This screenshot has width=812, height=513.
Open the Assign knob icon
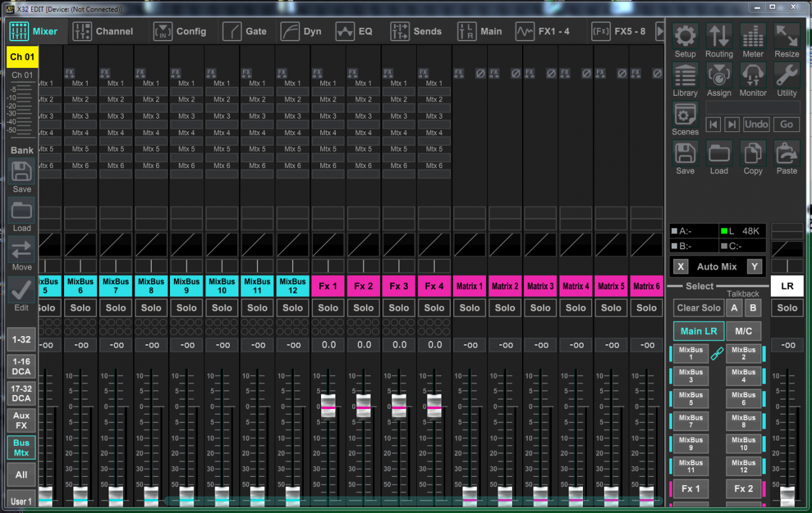719,75
